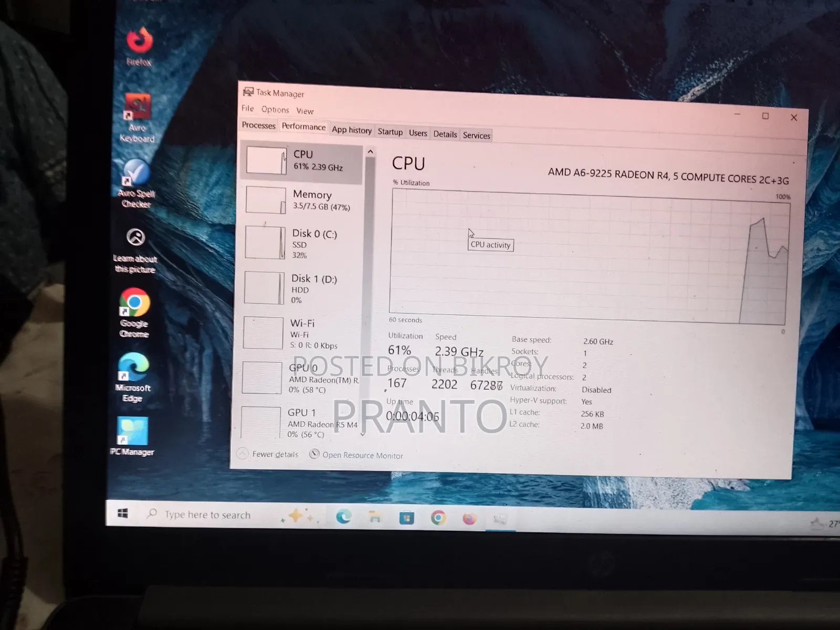Image resolution: width=840 pixels, height=630 pixels.
Task: Open Avro Spell Checker desktop icon
Action: point(136,184)
